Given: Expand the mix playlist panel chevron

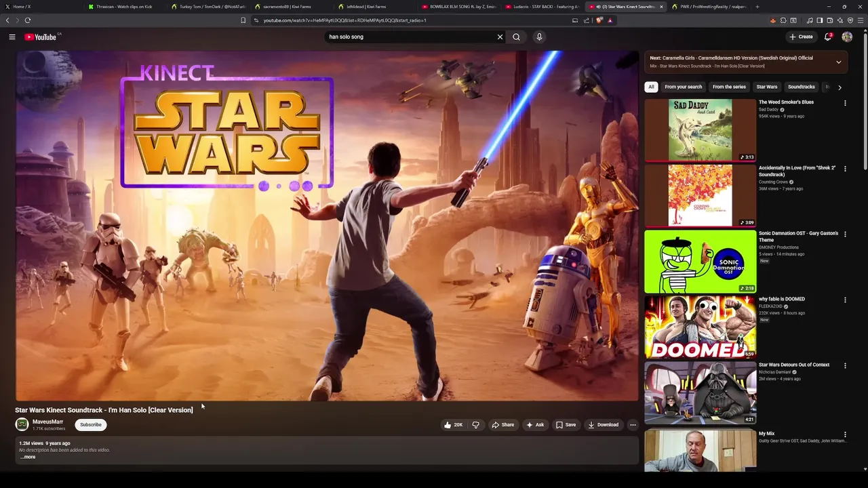Looking at the screenshot, I should (x=839, y=62).
